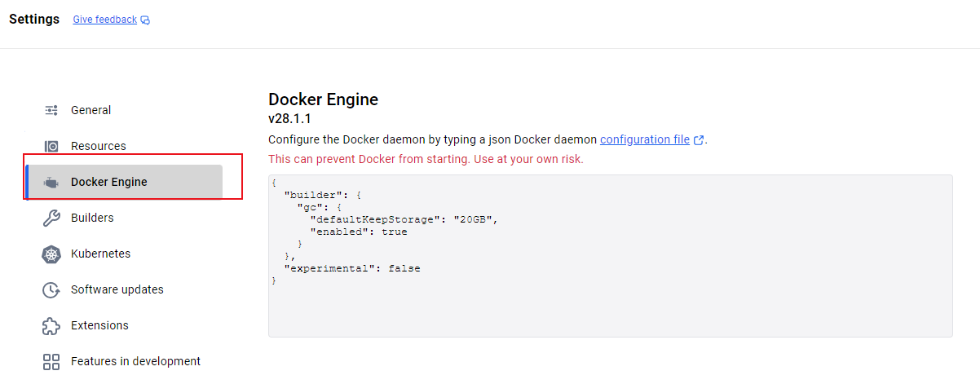Click the "experimental": false line
Viewport: 980px width, 384px height.
click(352, 268)
